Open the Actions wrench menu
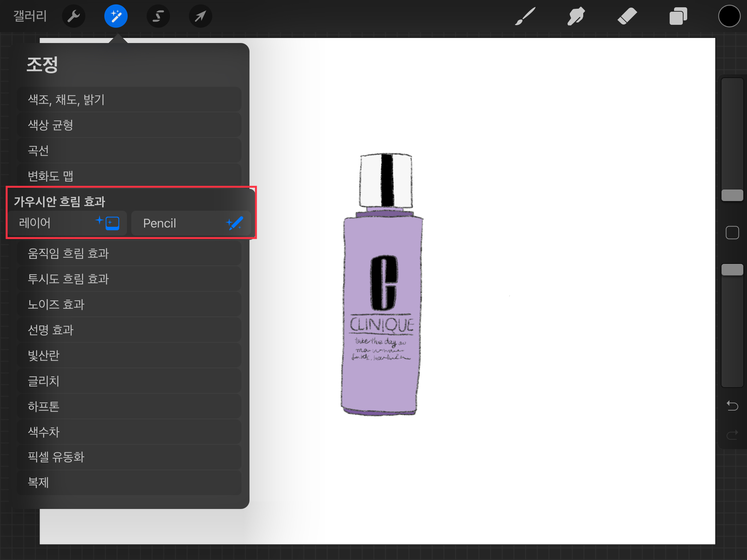Image resolution: width=747 pixels, height=560 pixels. pos(74,16)
